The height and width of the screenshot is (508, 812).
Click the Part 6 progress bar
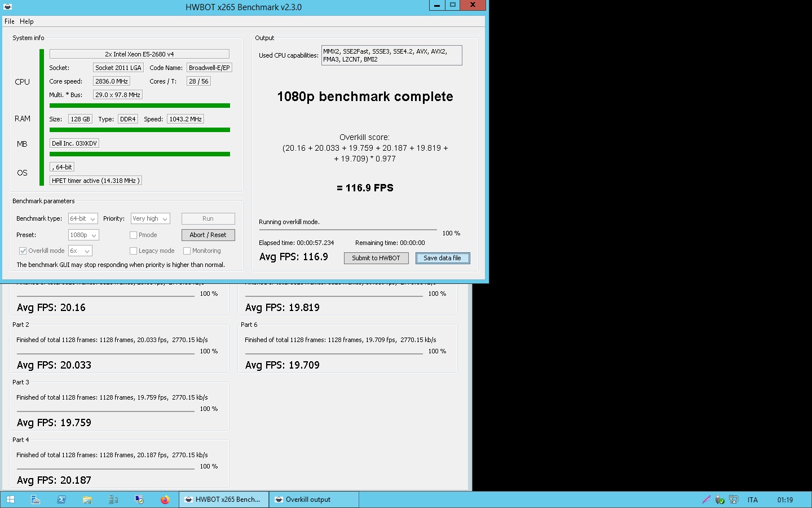click(334, 354)
